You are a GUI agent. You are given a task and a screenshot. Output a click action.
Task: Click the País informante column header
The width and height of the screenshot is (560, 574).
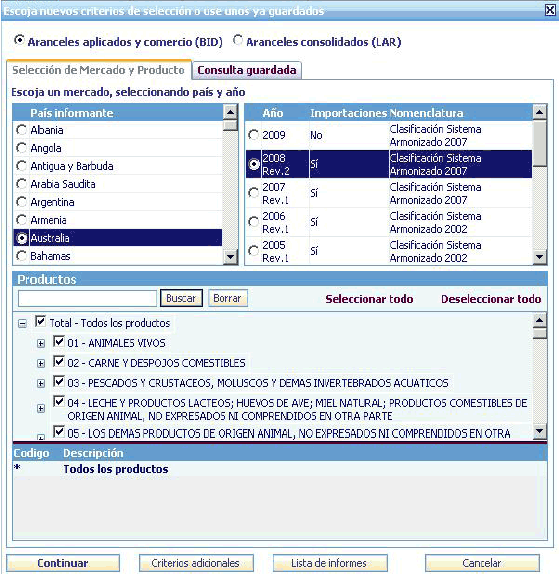(x=72, y=113)
